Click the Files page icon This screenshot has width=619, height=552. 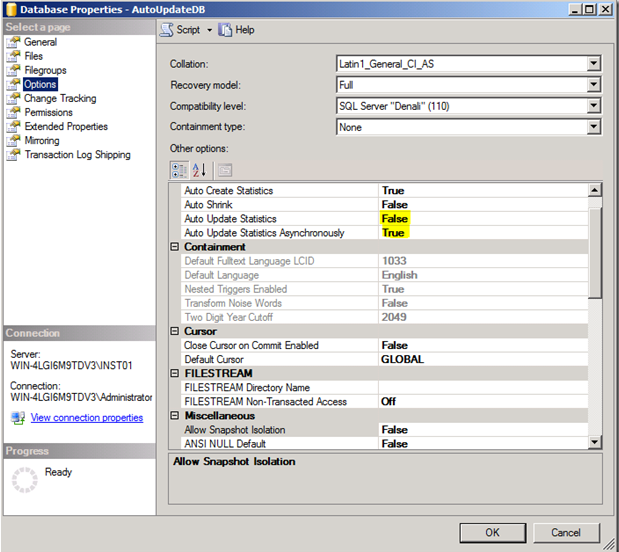[14, 57]
